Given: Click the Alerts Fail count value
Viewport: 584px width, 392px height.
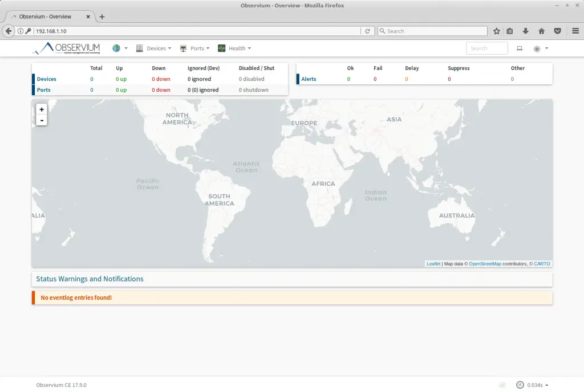Looking at the screenshot, I should [x=375, y=79].
